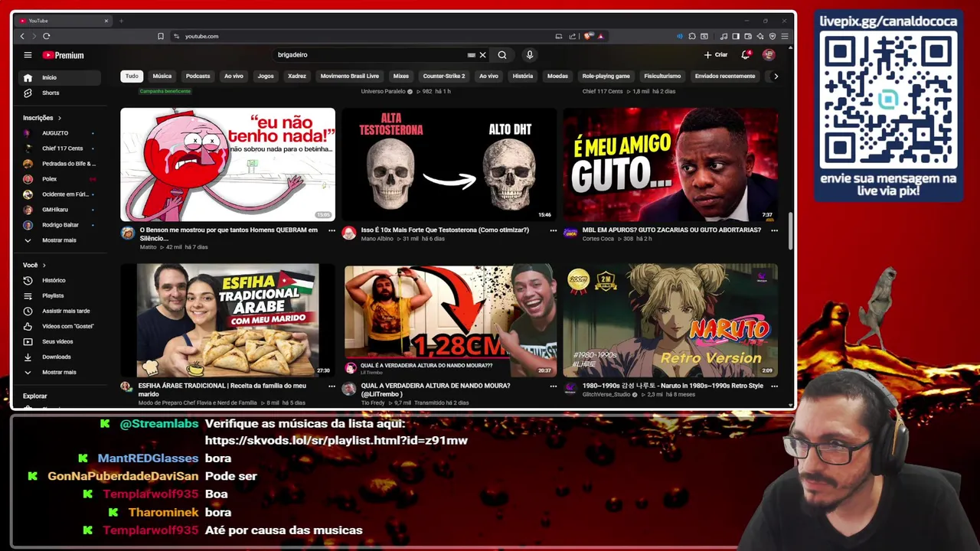Open more options for Testosterona video
Viewport: 980px width, 551px height.
click(x=553, y=230)
